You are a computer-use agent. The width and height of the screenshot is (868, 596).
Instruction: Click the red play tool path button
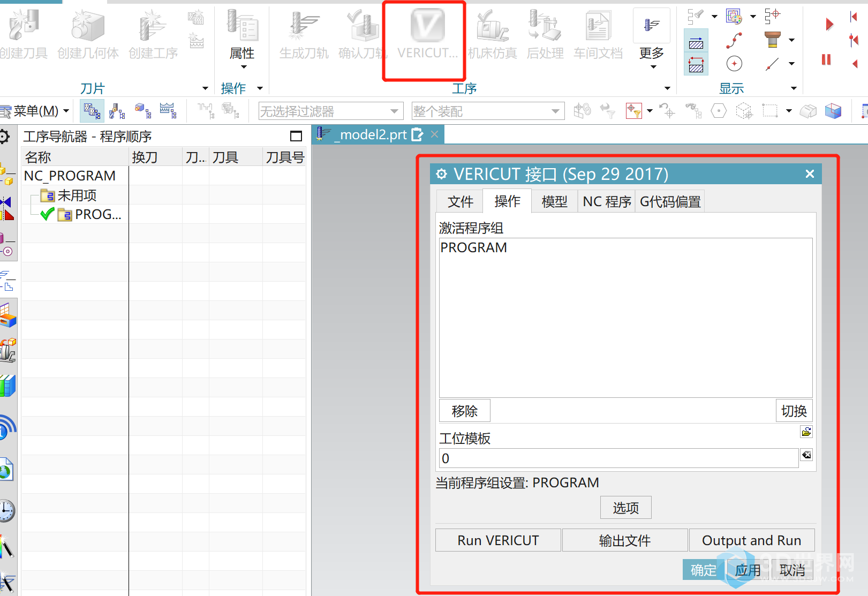pos(829,24)
